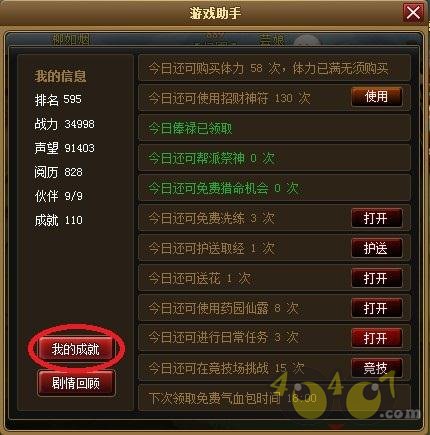
Task: Click the 竞技 button for 竞技场挑战
Action: (376, 368)
